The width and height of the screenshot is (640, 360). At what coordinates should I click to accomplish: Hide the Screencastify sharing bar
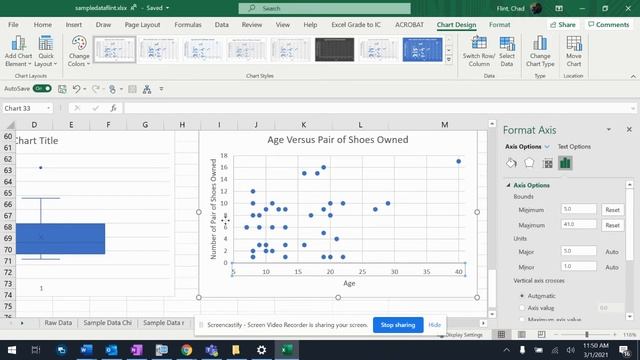[435, 325]
